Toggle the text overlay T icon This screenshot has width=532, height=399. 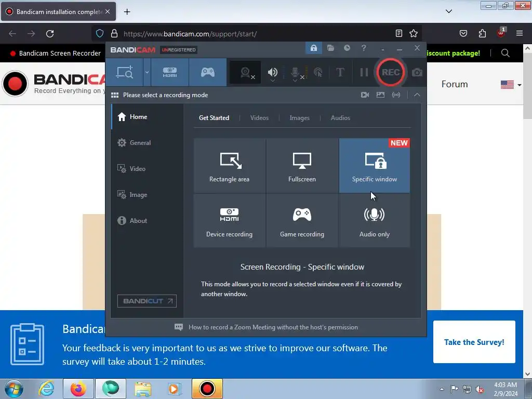pyautogui.click(x=340, y=72)
